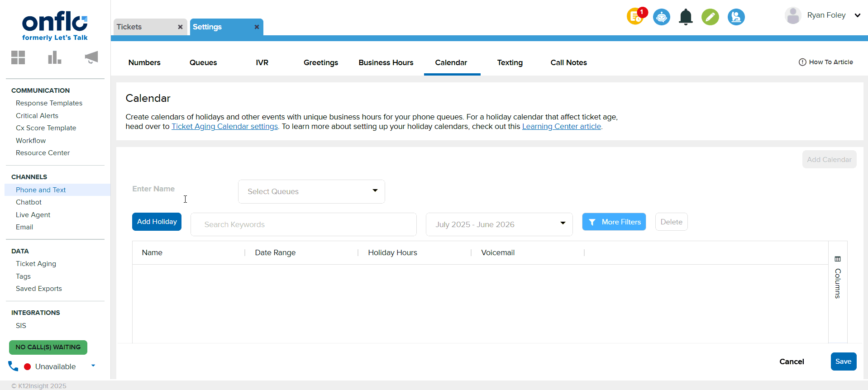The width and height of the screenshot is (868, 390).
Task: Open the chatbot robot icon
Action: [661, 17]
